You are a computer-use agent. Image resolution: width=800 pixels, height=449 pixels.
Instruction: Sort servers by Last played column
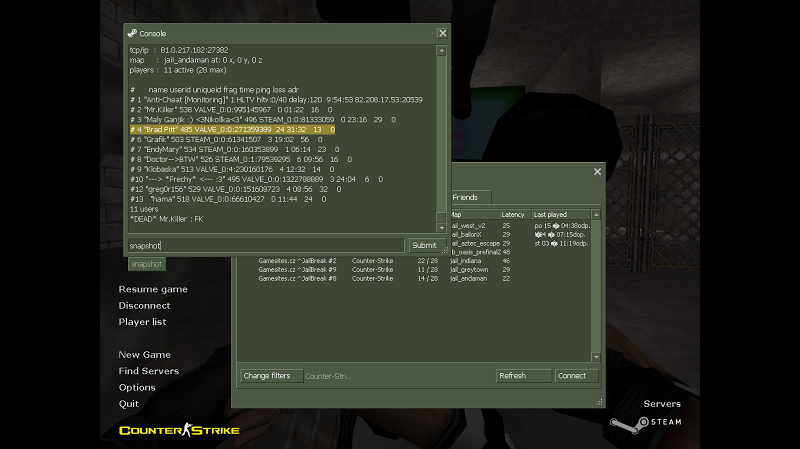point(561,215)
